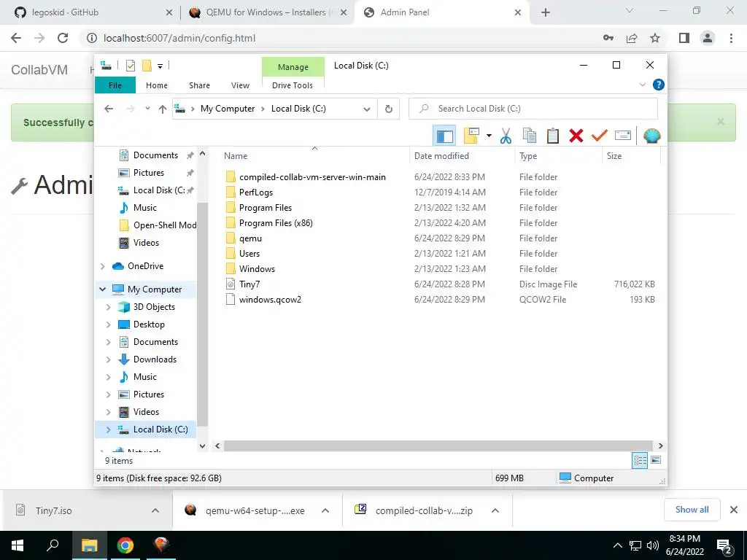The width and height of the screenshot is (747, 560).
Task: Click Chrome icon in the taskbar
Action: [x=125, y=545]
